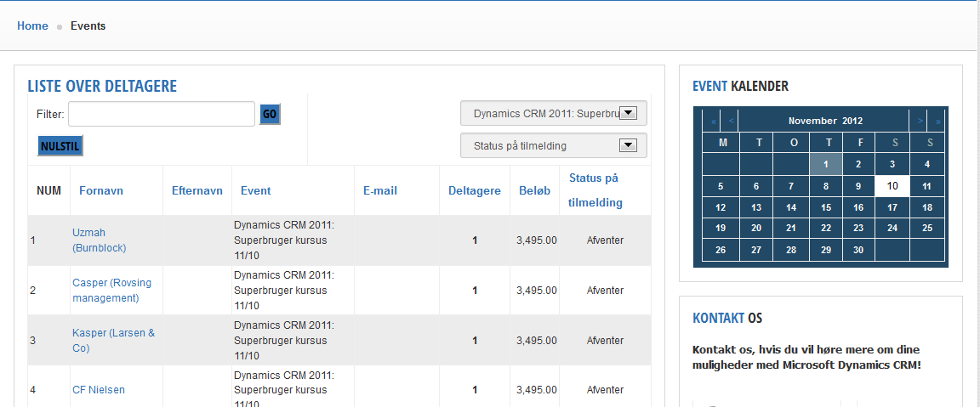Click the GO filter button
Viewport: 980px width, 407px height.
click(x=270, y=114)
